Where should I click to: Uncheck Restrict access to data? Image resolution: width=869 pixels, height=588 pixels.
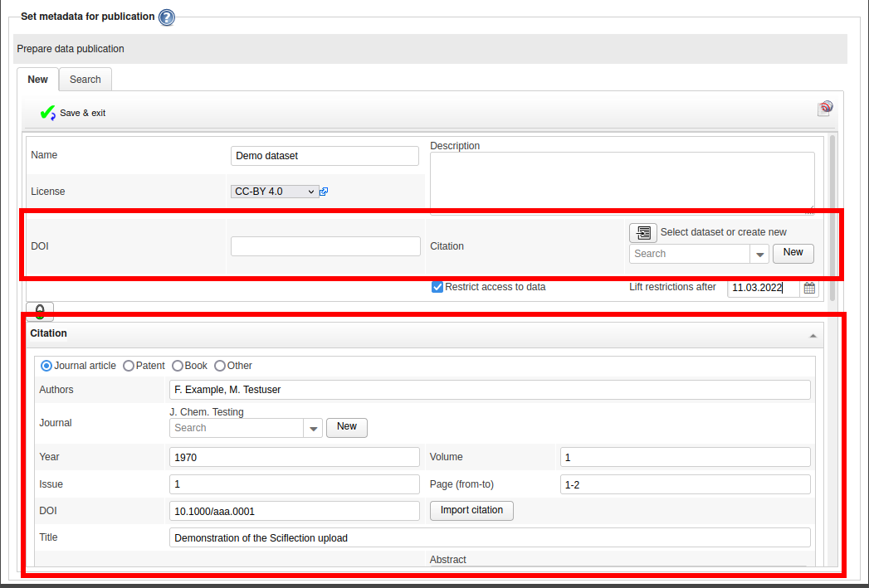[x=437, y=287]
